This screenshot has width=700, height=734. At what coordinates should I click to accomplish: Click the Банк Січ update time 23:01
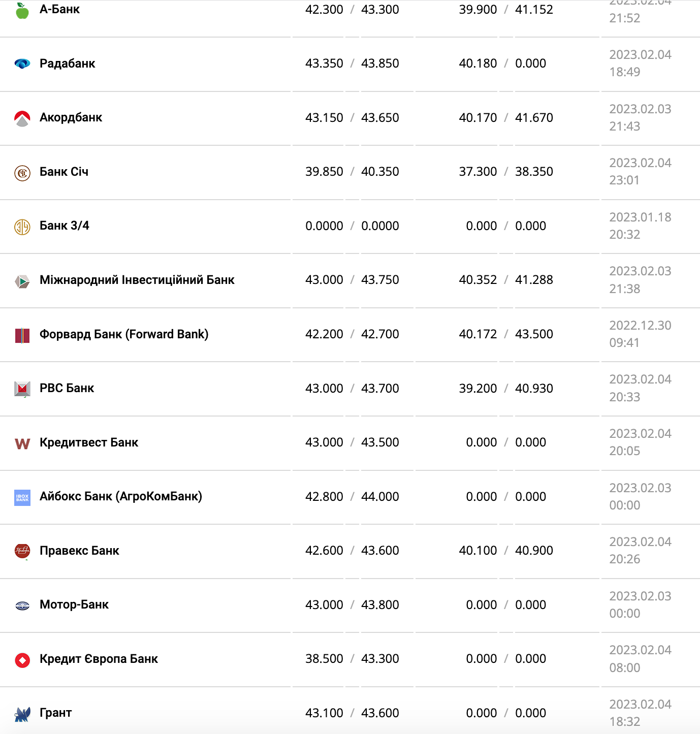(x=625, y=180)
